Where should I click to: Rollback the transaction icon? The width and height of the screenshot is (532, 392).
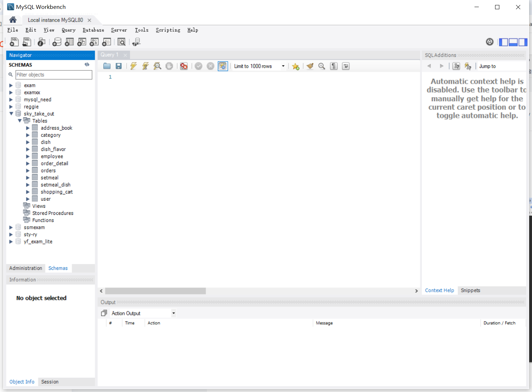tap(210, 66)
